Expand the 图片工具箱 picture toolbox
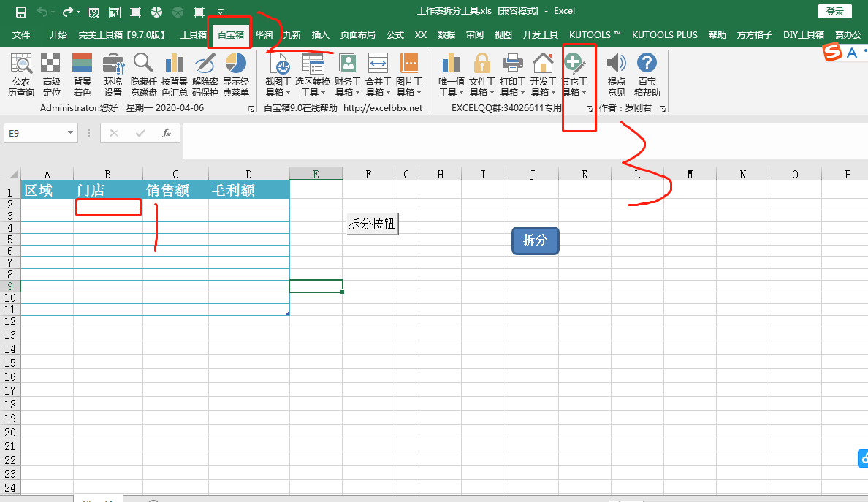868x502 pixels. 408,75
